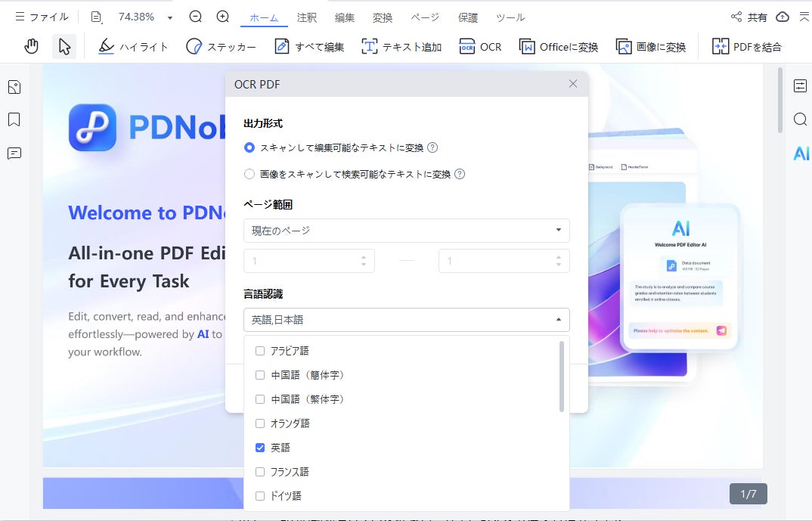Open the properties panel icon on right
Image resolution: width=812 pixels, height=521 pixels.
pyautogui.click(x=800, y=86)
